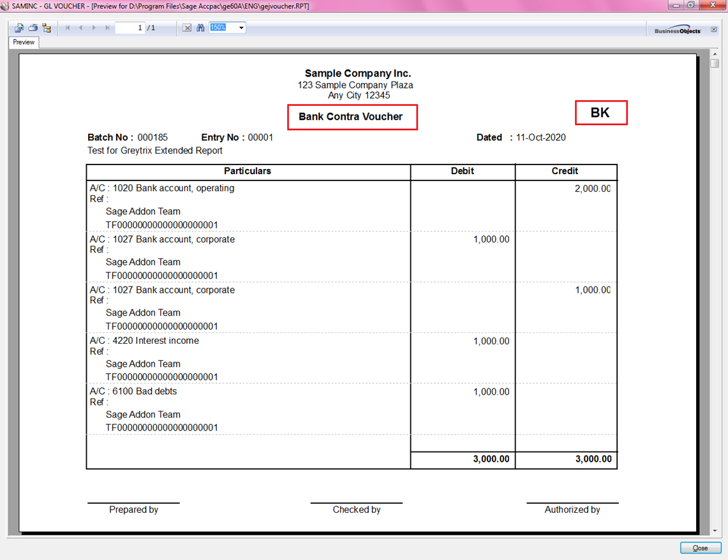Close the window via title bar X
728x560 pixels.
(x=713, y=5)
